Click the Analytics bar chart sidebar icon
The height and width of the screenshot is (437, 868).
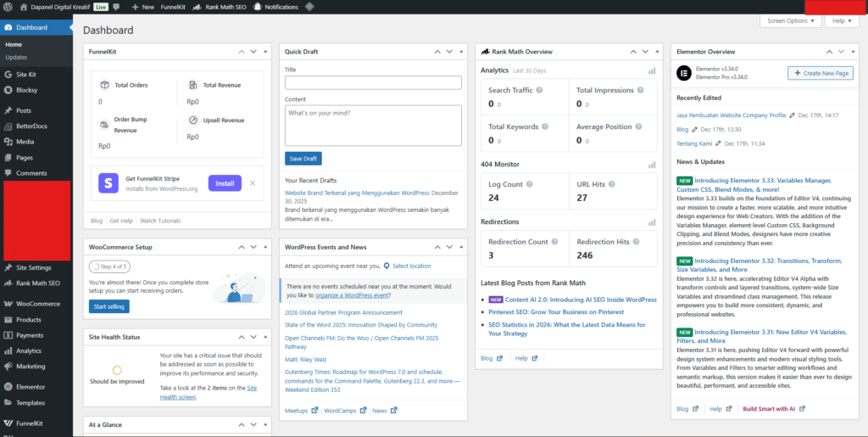(x=8, y=350)
